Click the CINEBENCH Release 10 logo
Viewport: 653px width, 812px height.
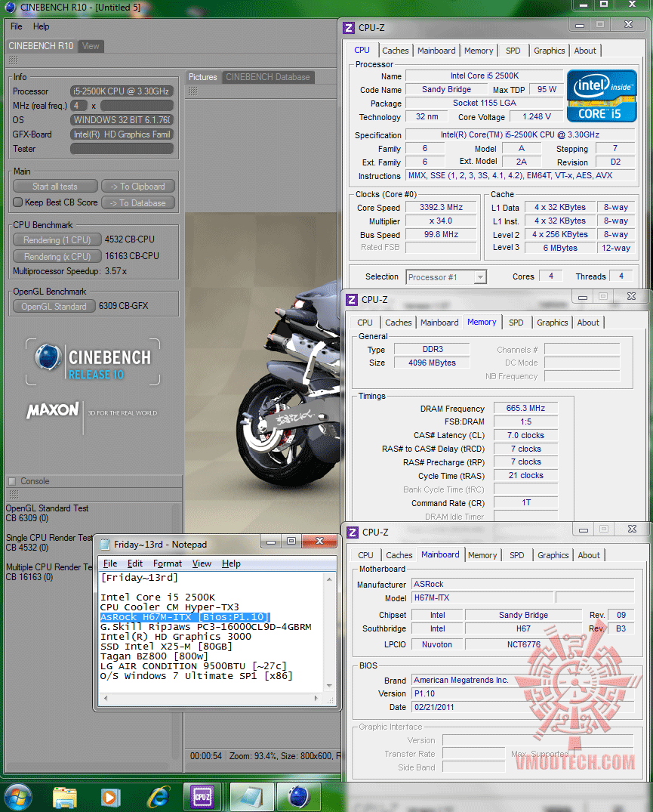coord(93,362)
